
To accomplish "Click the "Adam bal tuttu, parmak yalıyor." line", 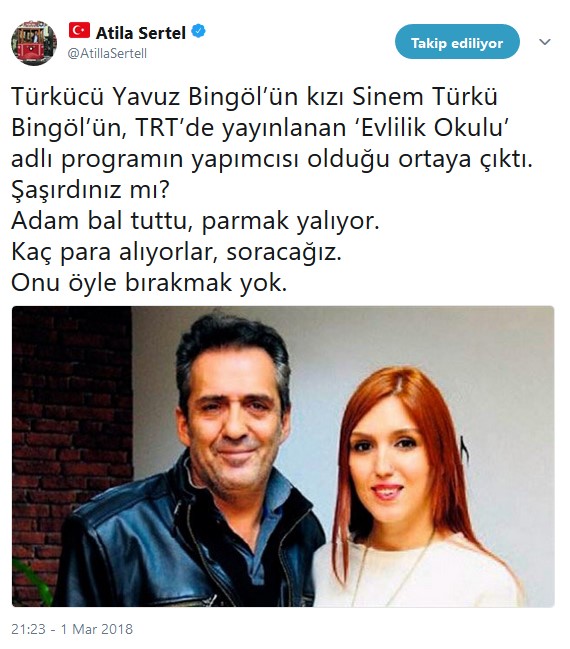I will click(x=195, y=221).
